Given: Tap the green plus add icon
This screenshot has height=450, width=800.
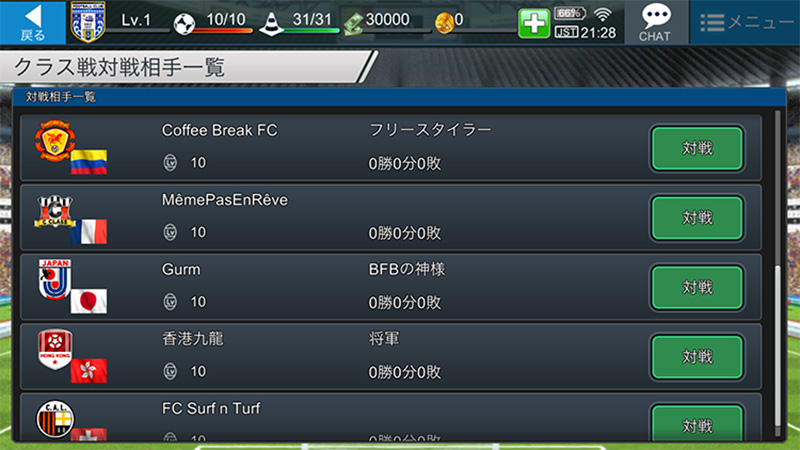Looking at the screenshot, I should (x=534, y=23).
